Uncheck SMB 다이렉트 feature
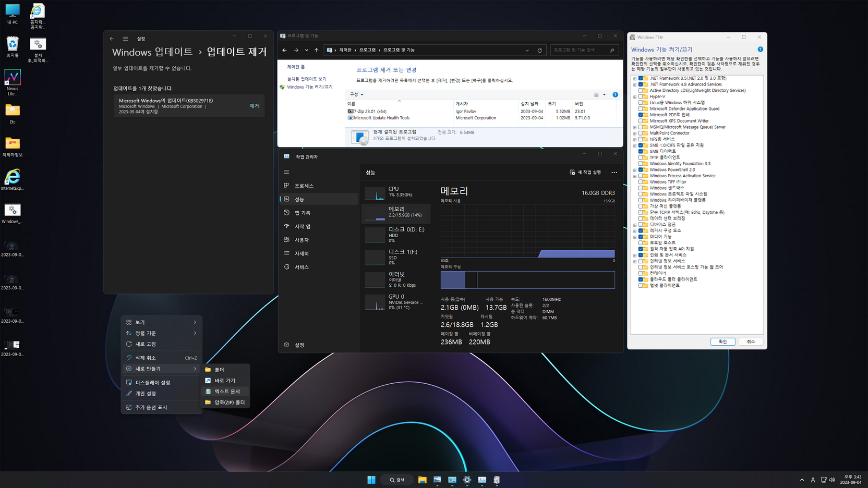This screenshot has height=488, width=868. 641,151
